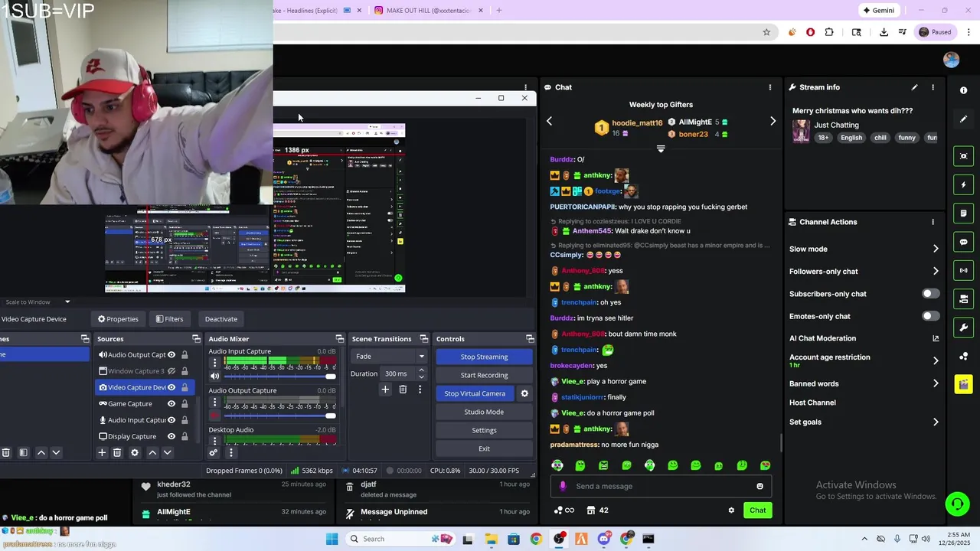Click the info icon in right sidebar
Screen dimensions: 980x551
pyautogui.click(x=963, y=90)
